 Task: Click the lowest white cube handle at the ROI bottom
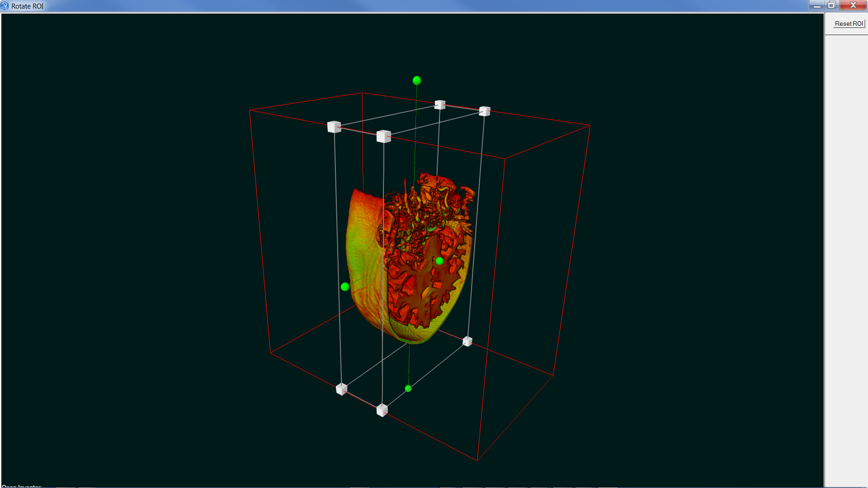(382, 410)
